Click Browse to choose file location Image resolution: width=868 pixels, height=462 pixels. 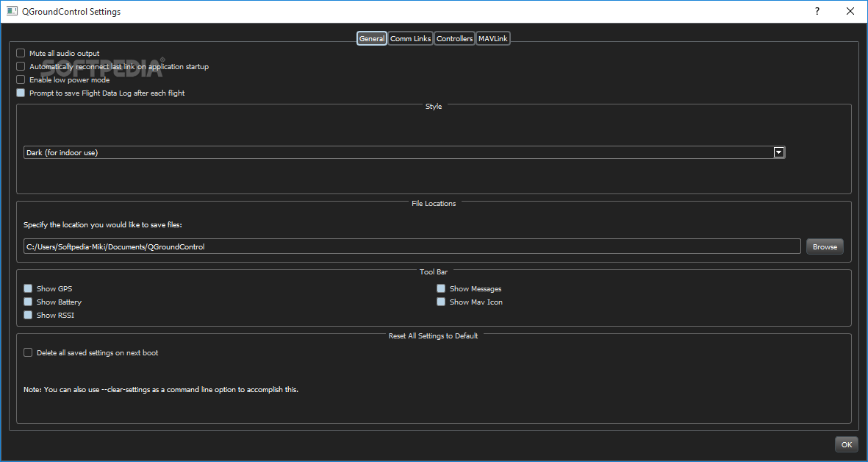(x=825, y=246)
